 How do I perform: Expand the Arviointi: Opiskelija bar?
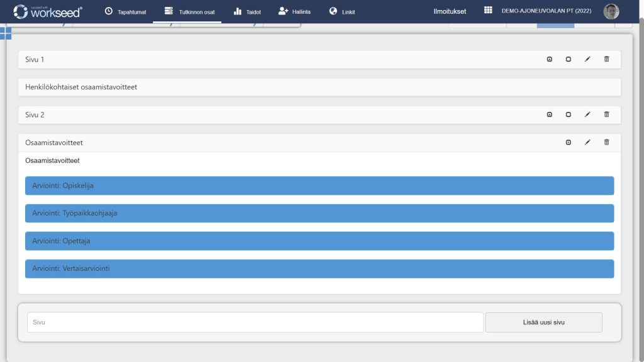click(319, 185)
